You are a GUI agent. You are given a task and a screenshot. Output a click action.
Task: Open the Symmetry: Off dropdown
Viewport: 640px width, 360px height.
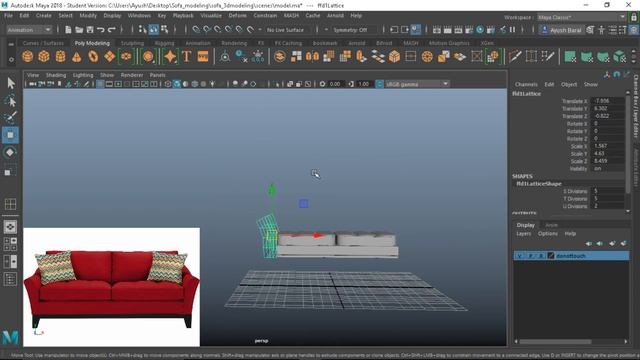point(350,30)
